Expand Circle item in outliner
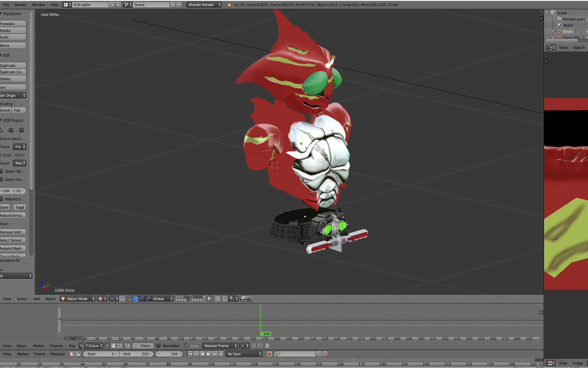The image size is (588, 368). pyautogui.click(x=553, y=31)
